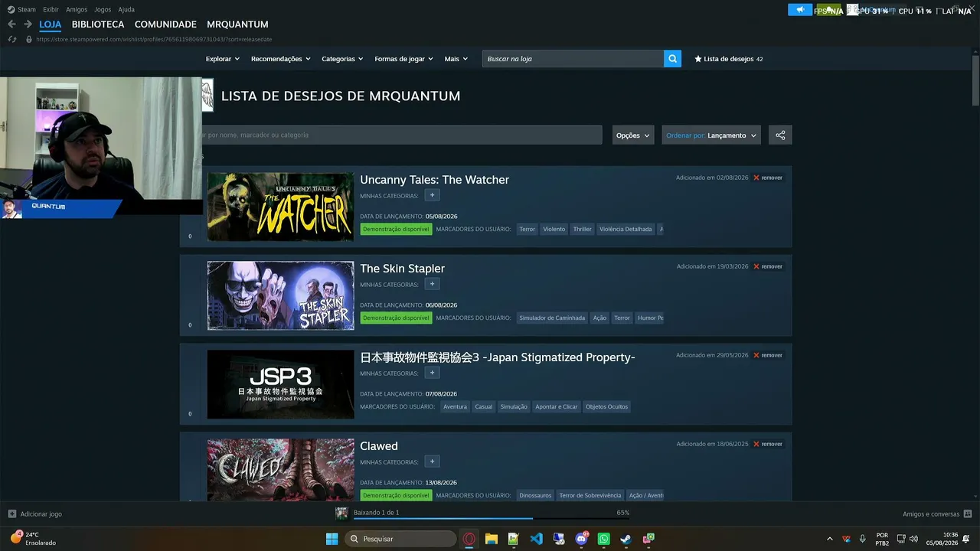Screen dimensions: 980x551
Task: Add category to Clawed with plus
Action: 432,461
